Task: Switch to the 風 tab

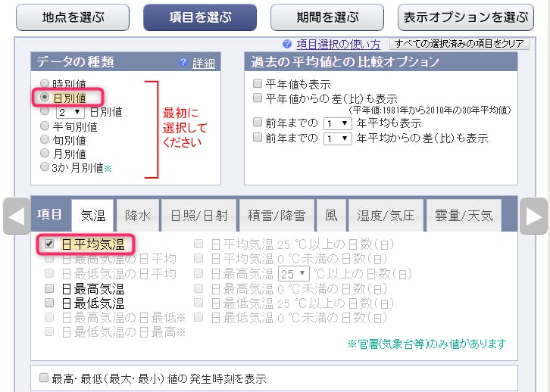Action: coord(332,216)
